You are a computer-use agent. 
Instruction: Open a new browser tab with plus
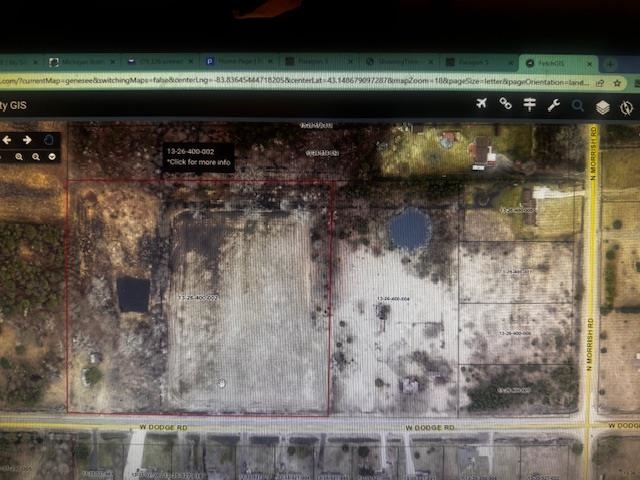(x=610, y=64)
